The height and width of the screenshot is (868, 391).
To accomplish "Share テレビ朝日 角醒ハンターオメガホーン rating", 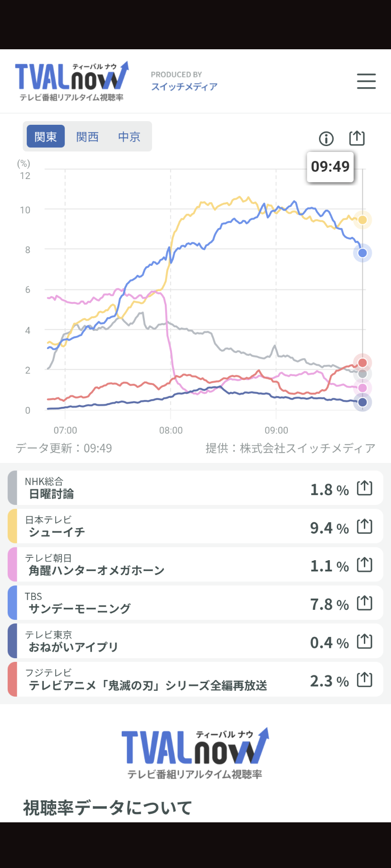I will [365, 565].
